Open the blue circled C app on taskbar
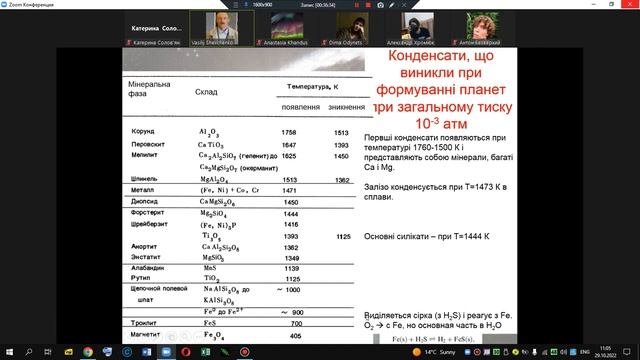Image resolution: width=640 pixels, height=360 pixels. (x=127, y=352)
